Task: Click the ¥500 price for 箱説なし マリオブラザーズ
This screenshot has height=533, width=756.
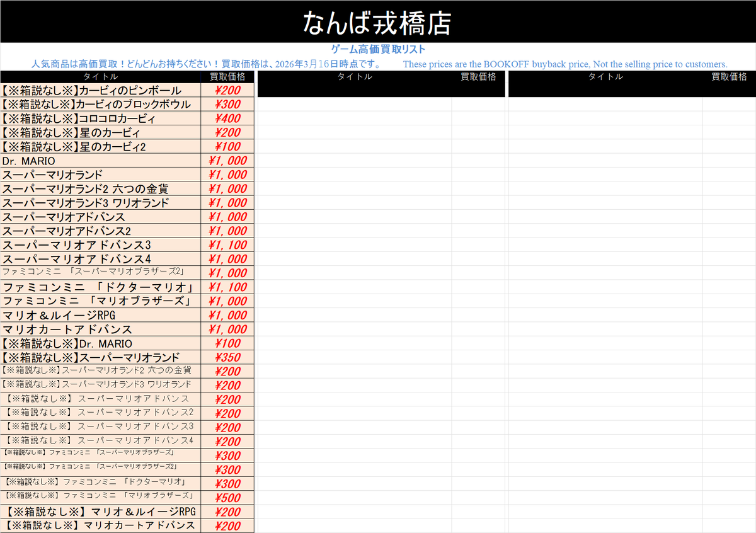Action: [227, 498]
